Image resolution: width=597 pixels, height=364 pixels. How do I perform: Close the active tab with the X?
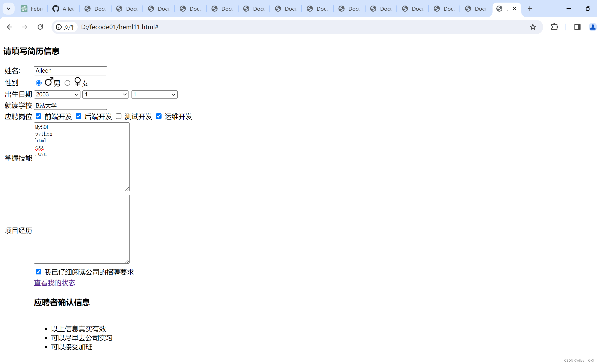pyautogui.click(x=514, y=9)
